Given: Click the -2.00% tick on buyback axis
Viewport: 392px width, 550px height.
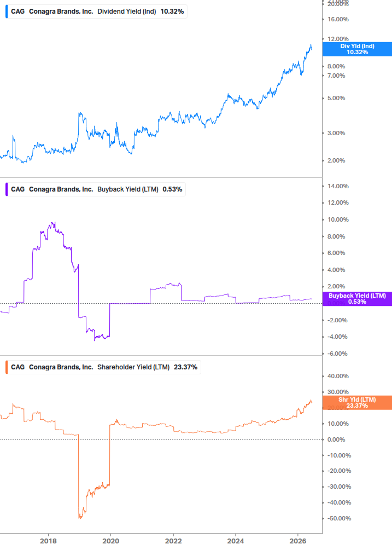Looking at the screenshot, I should coord(337,320).
